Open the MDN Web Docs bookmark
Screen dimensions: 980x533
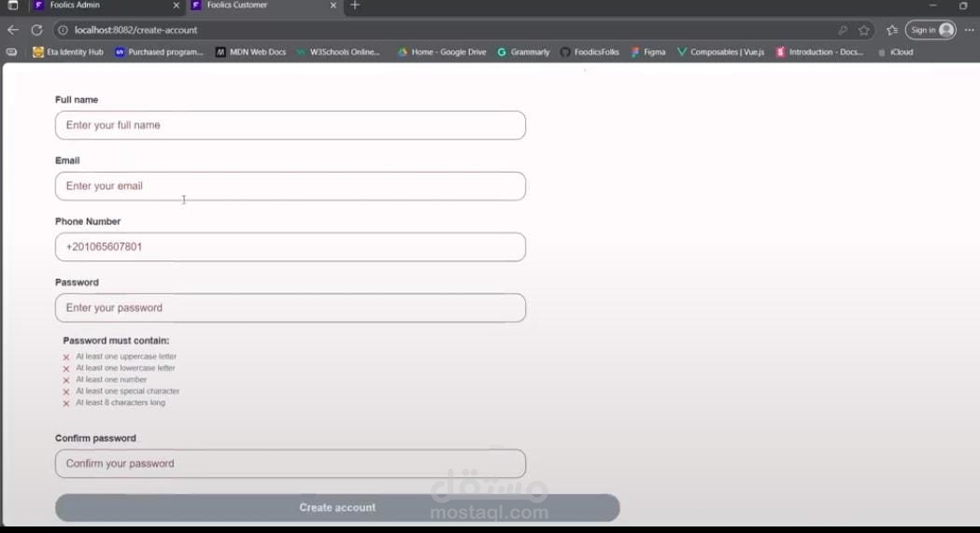(x=250, y=51)
